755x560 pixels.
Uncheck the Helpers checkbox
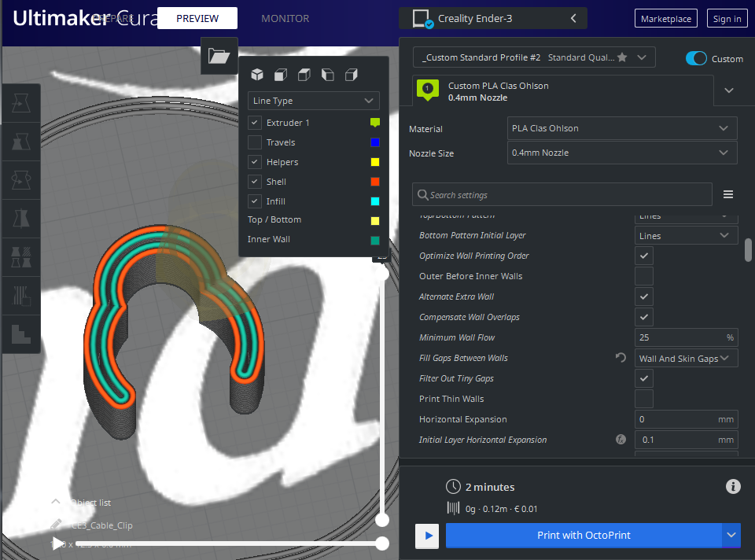(x=255, y=162)
